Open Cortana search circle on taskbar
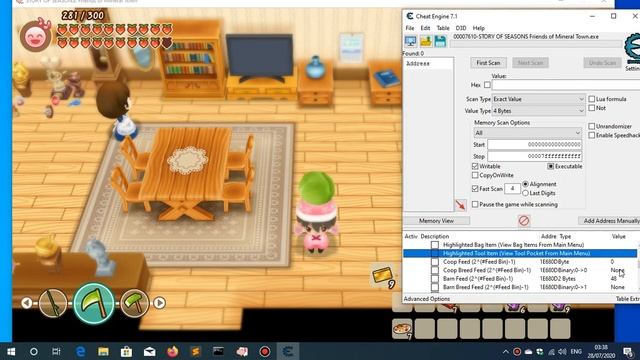 tap(34, 351)
